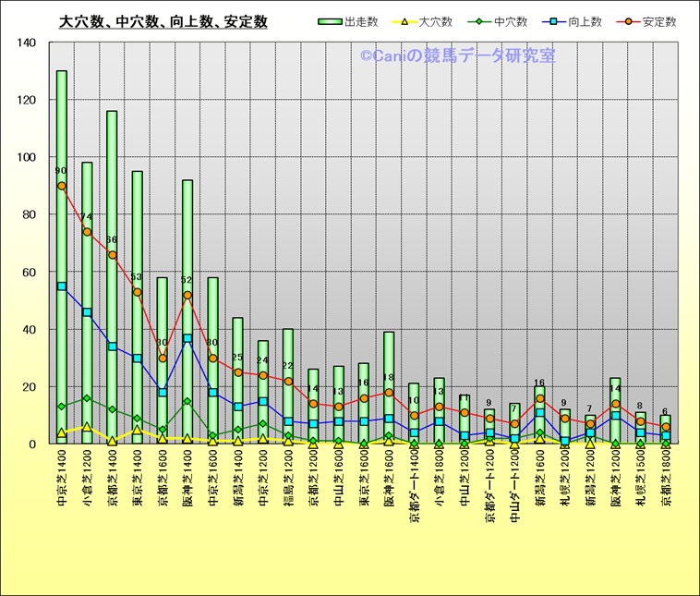Select the yellow triangle marker above 小倉芝1200

tap(87, 427)
